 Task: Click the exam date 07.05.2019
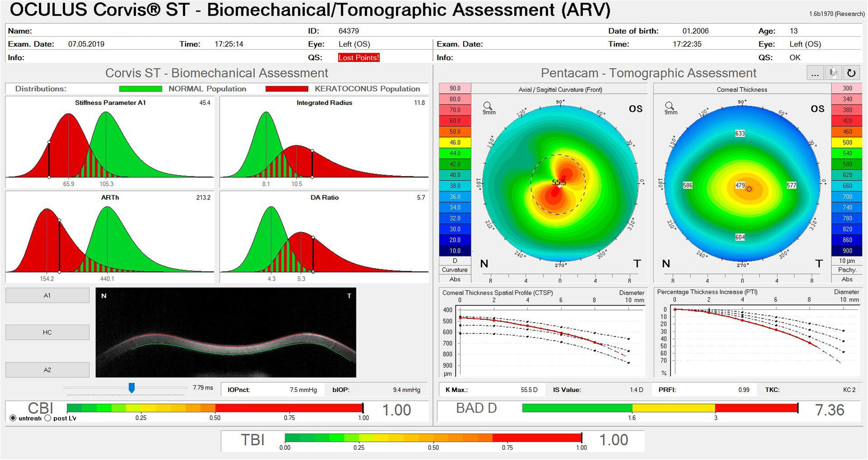86,44
